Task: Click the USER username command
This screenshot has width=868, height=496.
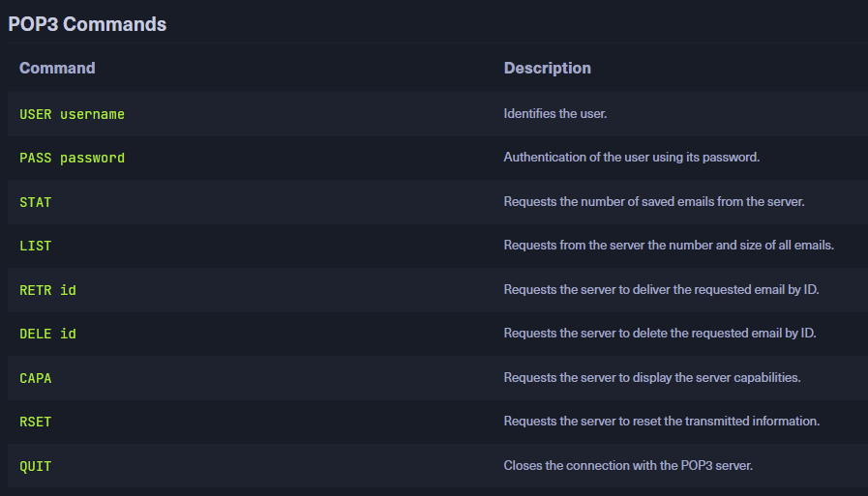Action: point(72,114)
